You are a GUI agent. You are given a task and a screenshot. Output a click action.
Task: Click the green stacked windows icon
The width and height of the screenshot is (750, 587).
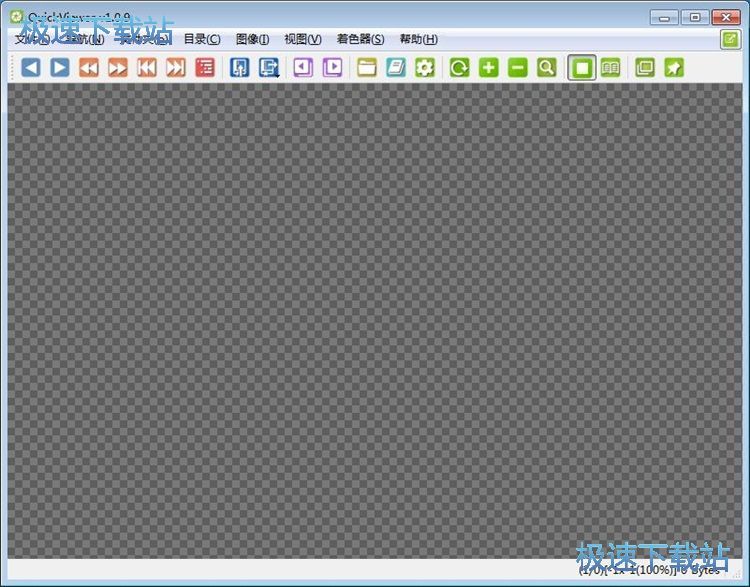(x=645, y=67)
